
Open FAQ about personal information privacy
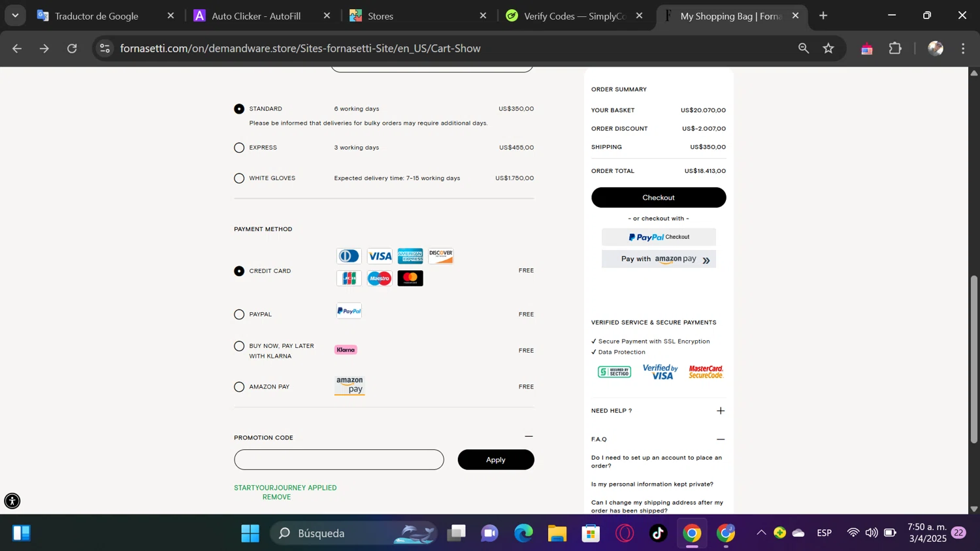point(652,484)
